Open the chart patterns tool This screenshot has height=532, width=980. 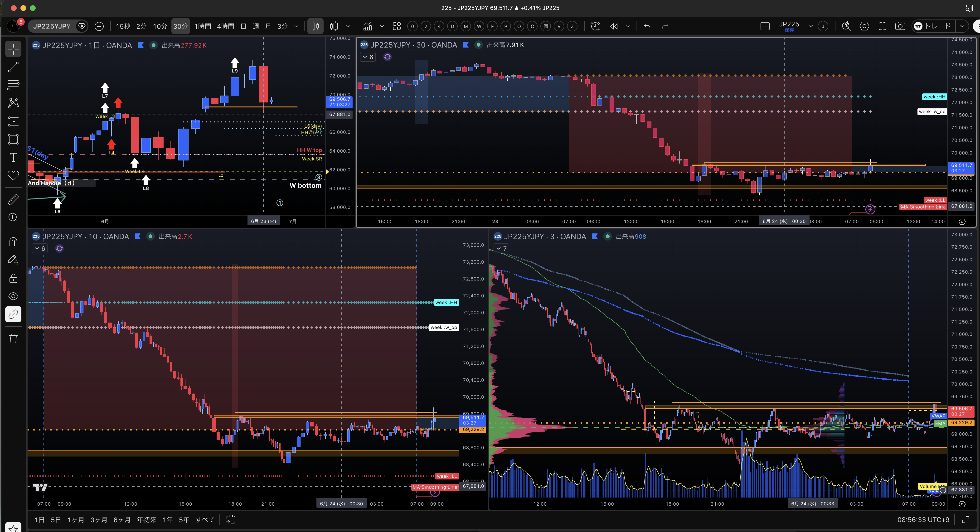(13, 103)
